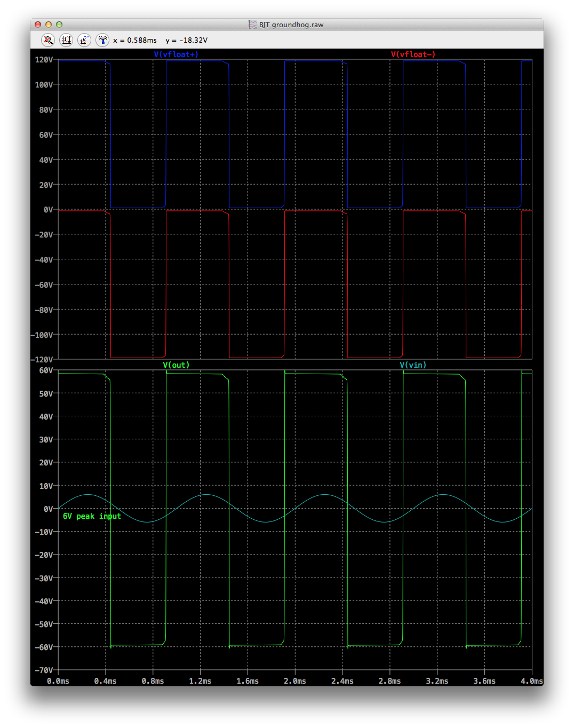The height and width of the screenshot is (728, 574).
Task: Click the y = -18.32V cursor readout
Action: point(187,40)
